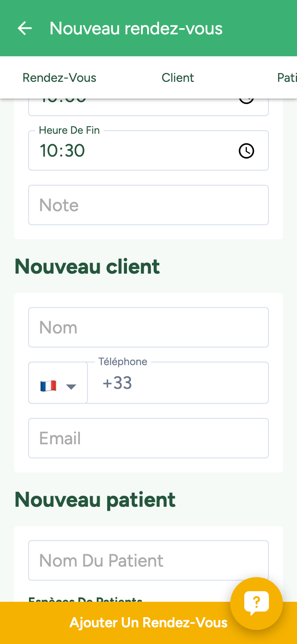Select the partially visible Patient tab
The height and width of the screenshot is (644, 297).
287,78
